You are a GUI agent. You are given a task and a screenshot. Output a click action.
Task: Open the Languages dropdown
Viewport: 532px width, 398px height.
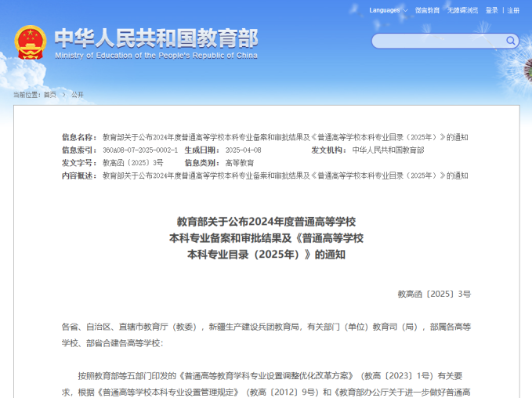[x=388, y=10]
